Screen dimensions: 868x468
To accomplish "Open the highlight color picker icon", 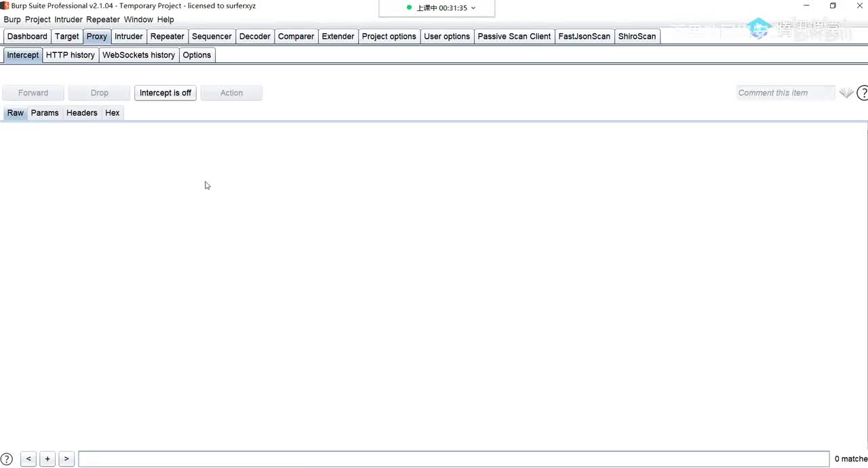I will tap(846, 93).
